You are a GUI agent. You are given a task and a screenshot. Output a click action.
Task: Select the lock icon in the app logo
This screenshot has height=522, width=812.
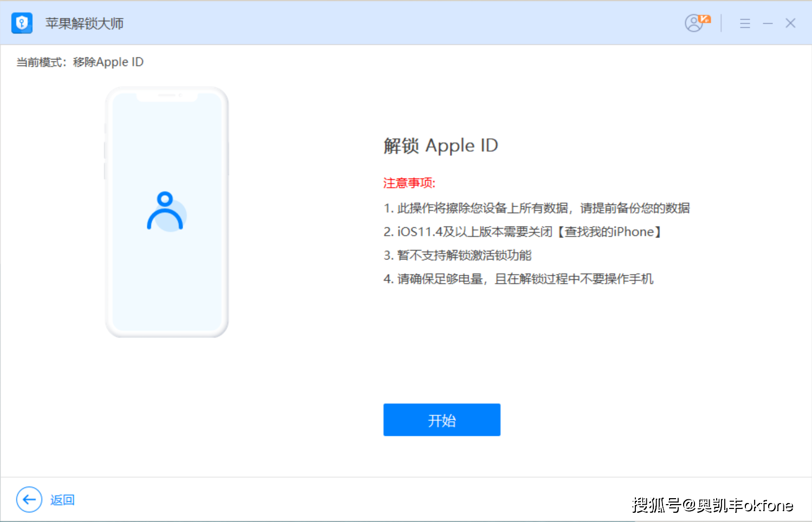pos(22,23)
